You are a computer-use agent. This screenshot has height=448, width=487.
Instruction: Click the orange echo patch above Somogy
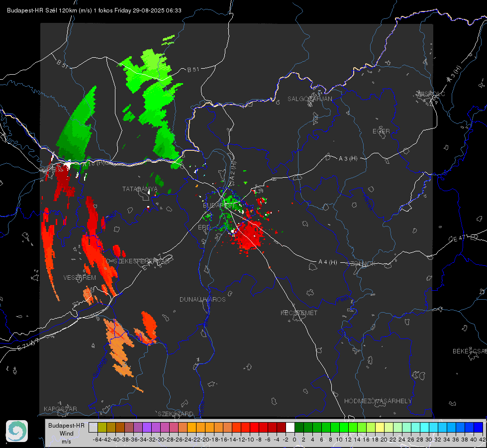pos(118,347)
